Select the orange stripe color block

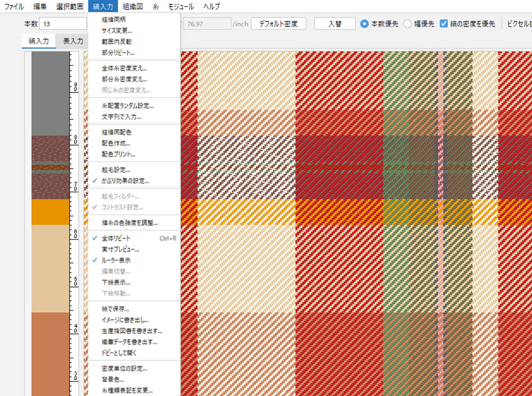[50, 212]
